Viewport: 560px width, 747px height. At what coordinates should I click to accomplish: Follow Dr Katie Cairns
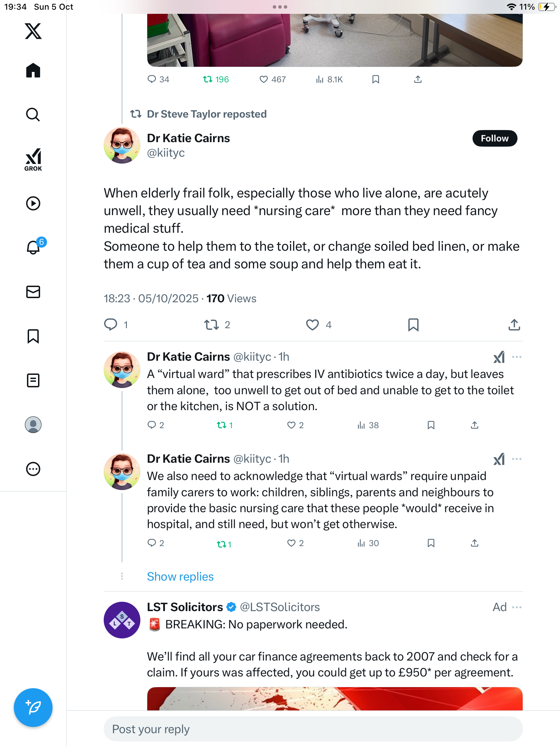click(495, 138)
